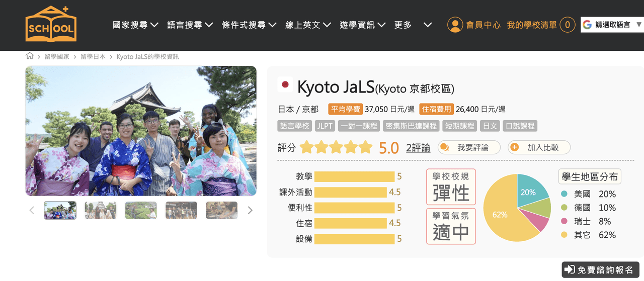The width and height of the screenshot is (644, 281).
Task: Expand the 國家搜尋 menu
Action: pyautogui.click(x=135, y=25)
